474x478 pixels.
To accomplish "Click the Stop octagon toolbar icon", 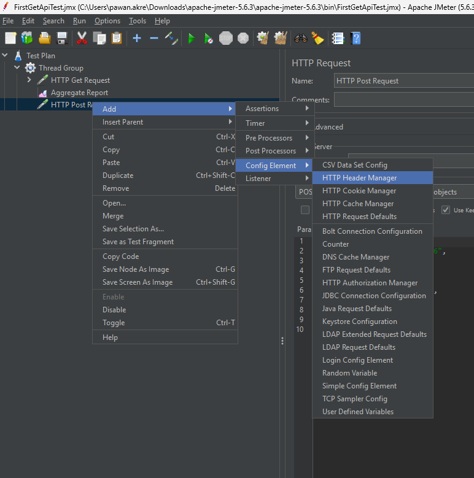I will tap(226, 38).
